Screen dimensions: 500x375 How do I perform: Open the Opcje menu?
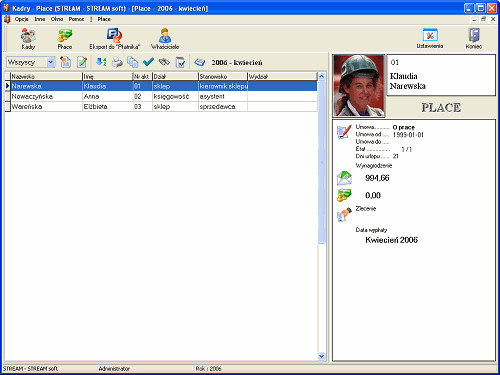tap(21, 19)
